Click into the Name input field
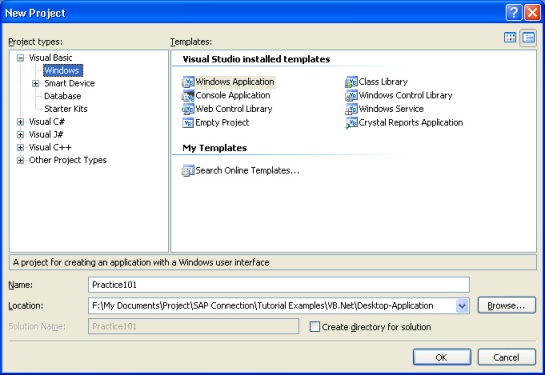 (x=279, y=285)
